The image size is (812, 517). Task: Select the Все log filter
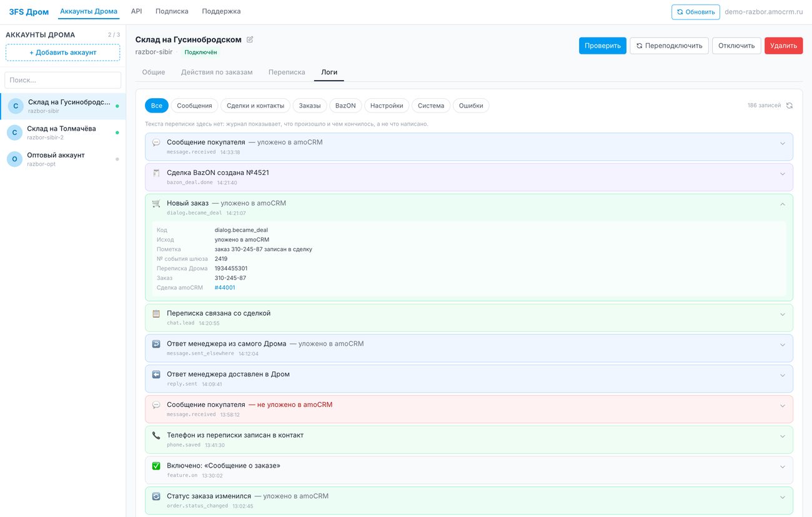click(x=157, y=106)
